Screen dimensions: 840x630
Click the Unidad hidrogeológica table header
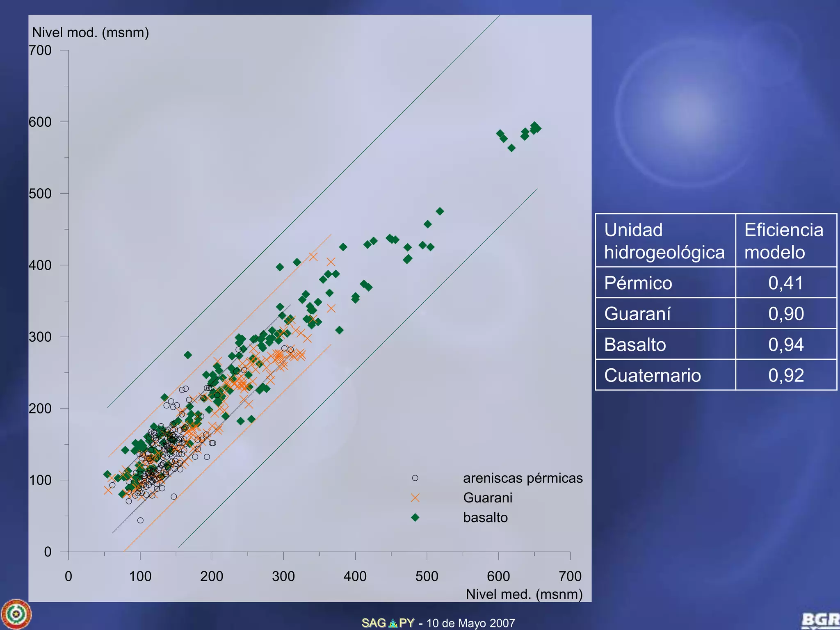coord(664,241)
